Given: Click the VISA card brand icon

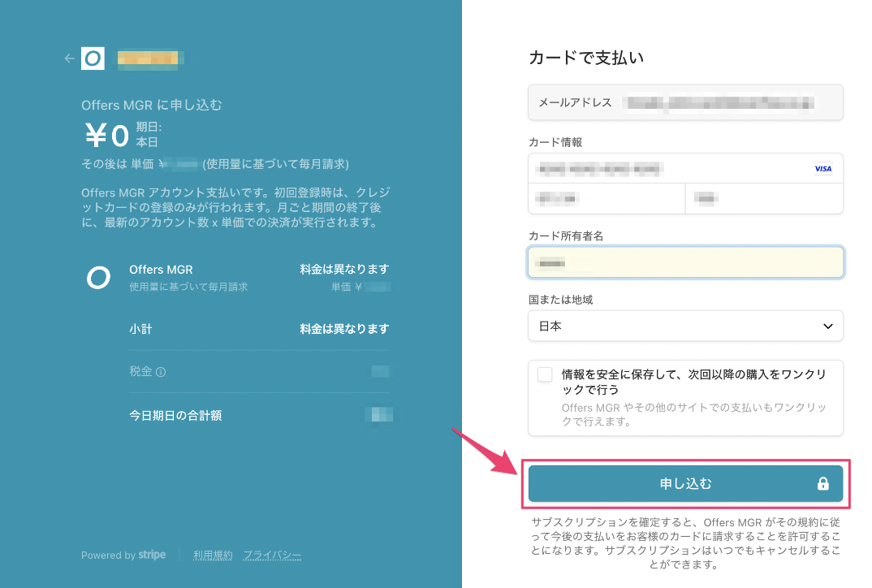Looking at the screenshot, I should (823, 169).
